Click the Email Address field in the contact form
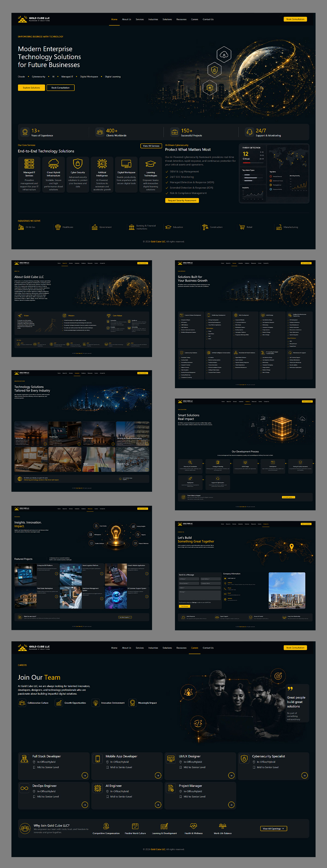This screenshot has height=868, width=327. pos(210,579)
